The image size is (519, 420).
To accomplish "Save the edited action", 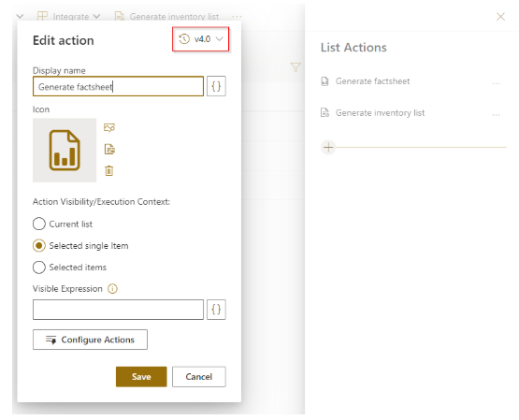I will (141, 377).
